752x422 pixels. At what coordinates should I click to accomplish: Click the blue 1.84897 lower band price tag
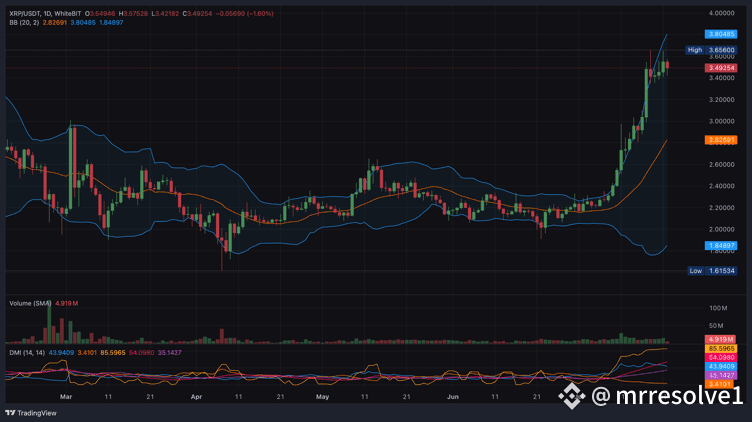pos(721,246)
